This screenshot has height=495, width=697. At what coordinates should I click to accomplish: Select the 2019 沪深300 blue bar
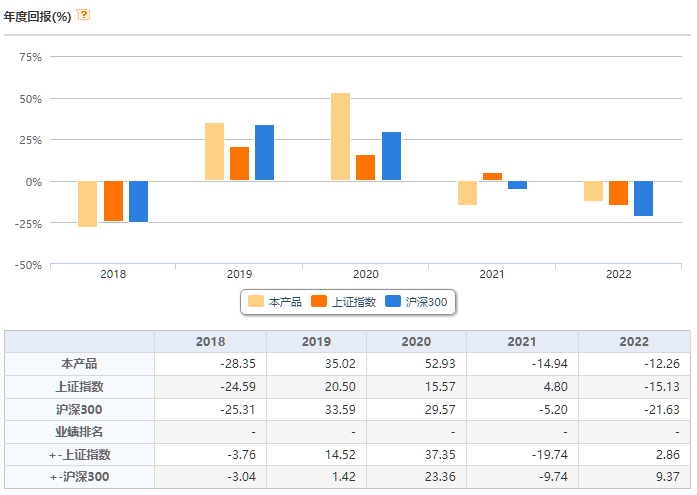coord(264,152)
